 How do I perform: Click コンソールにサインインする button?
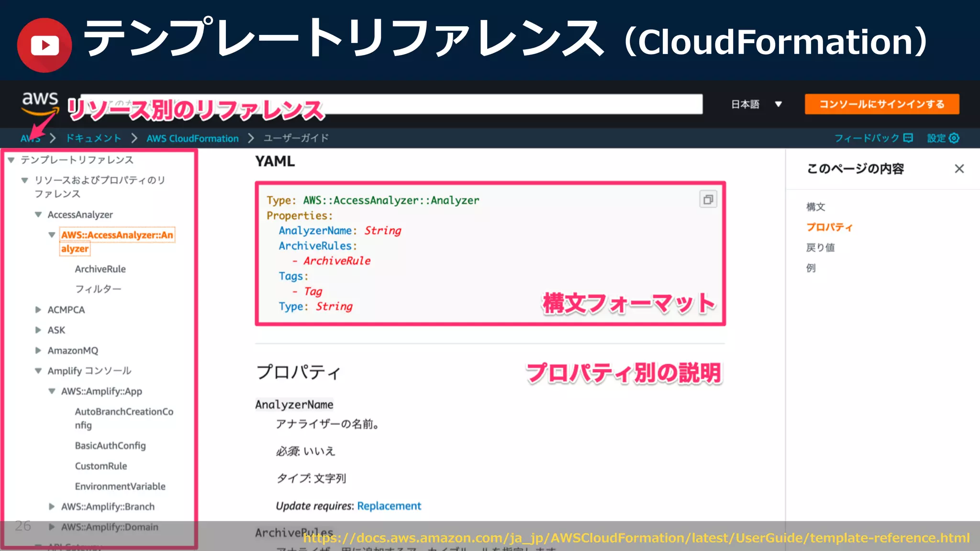[882, 104]
